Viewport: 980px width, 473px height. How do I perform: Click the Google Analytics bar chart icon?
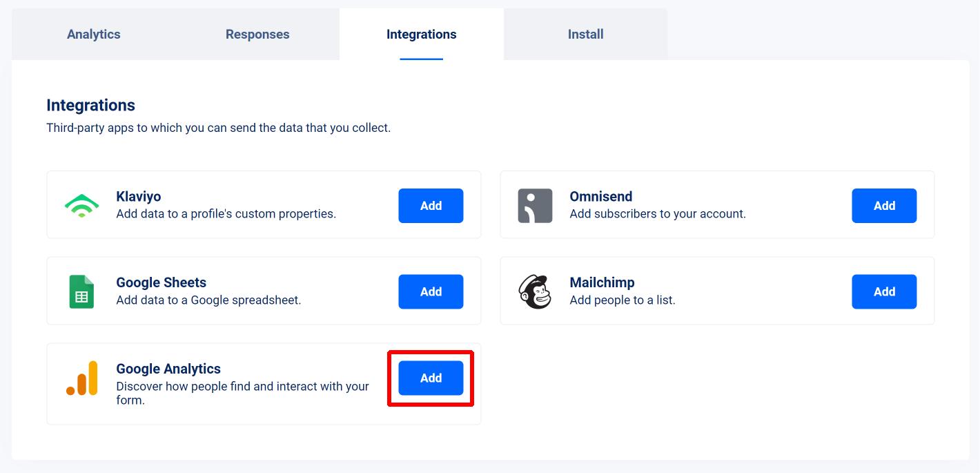pos(81,378)
